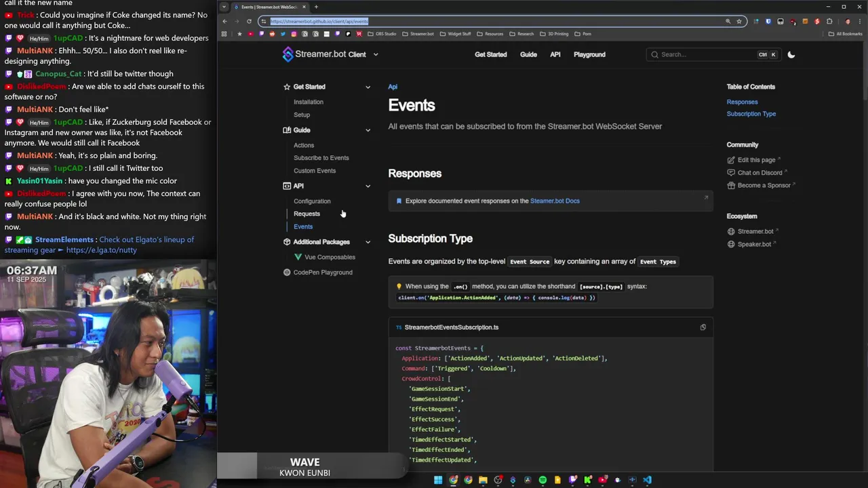Go to Installation page in sidebar
The width and height of the screenshot is (868, 488).
(x=309, y=102)
